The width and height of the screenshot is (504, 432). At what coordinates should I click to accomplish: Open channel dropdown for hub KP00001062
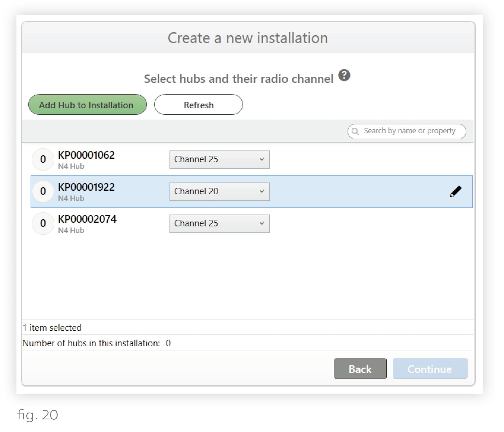pyautogui.click(x=219, y=160)
